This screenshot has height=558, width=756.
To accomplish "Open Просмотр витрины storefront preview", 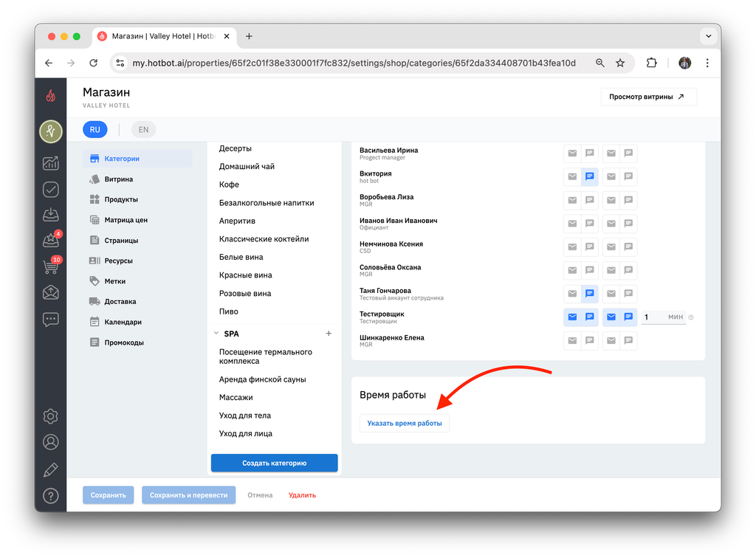I will [x=648, y=97].
